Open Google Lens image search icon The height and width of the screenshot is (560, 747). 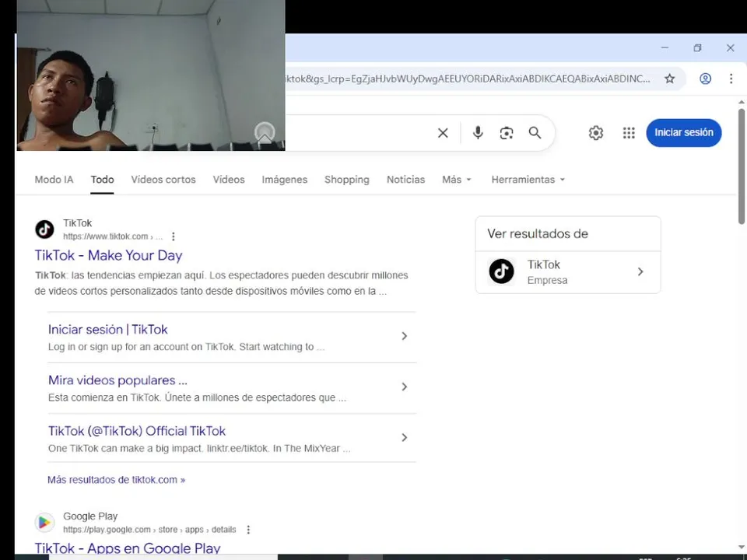point(507,133)
